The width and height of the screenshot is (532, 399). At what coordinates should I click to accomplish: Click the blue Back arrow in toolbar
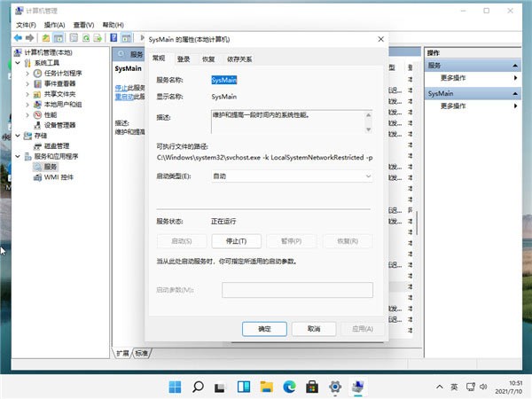click(x=18, y=38)
